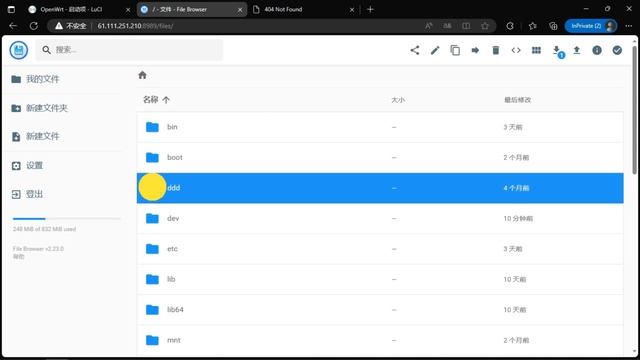Click the browser refresh icon
Viewport: 640px width, 360px height.
coord(33,26)
